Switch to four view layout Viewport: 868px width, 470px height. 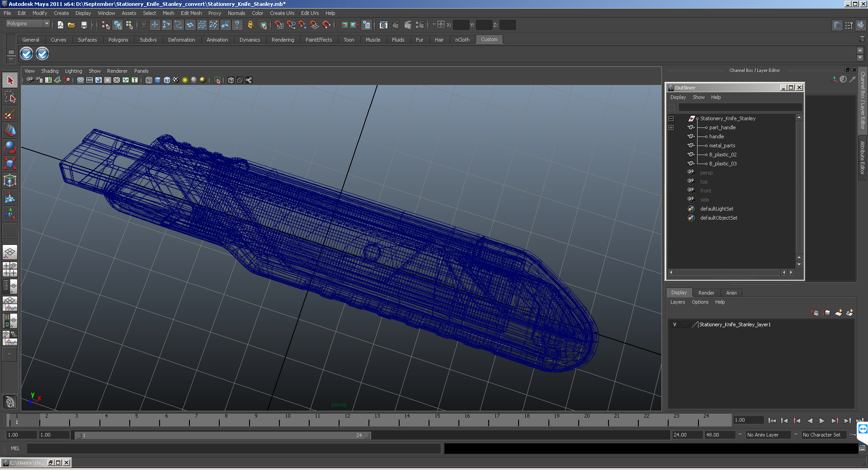pos(10,269)
